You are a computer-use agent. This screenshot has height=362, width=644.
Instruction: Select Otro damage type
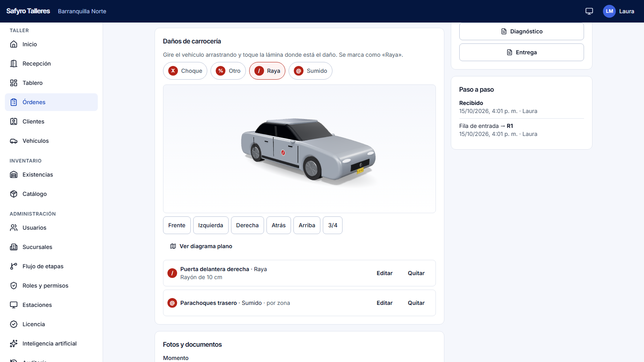[228, 71]
